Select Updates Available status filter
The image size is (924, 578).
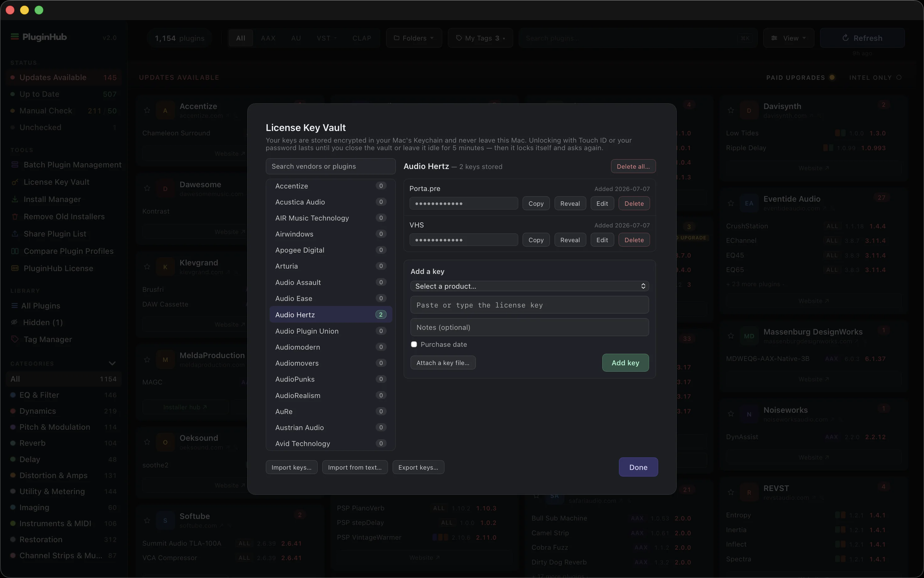pos(64,77)
